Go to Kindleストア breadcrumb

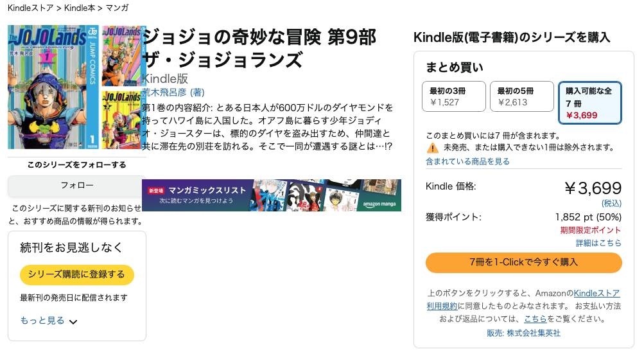[30, 8]
